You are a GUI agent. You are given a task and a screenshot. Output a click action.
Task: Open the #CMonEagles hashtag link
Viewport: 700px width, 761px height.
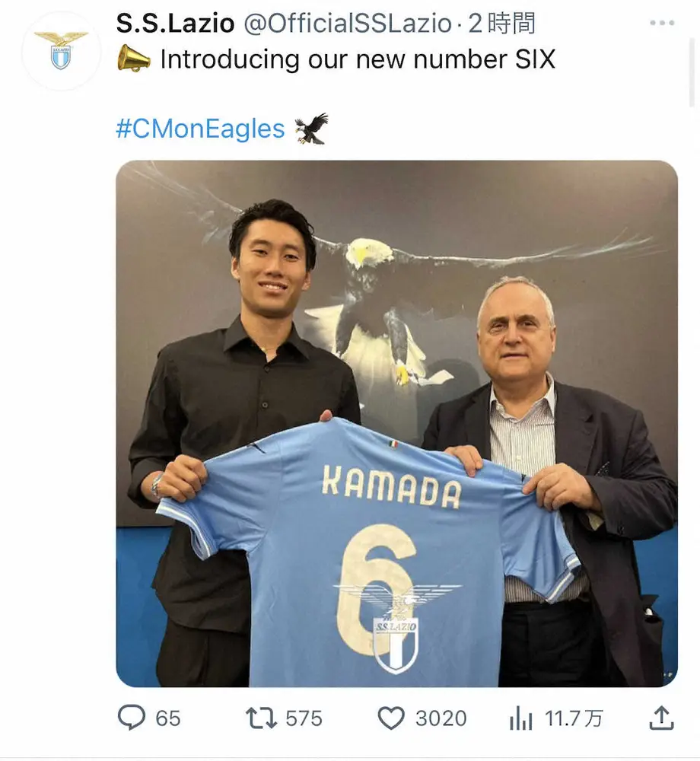pos(200,129)
